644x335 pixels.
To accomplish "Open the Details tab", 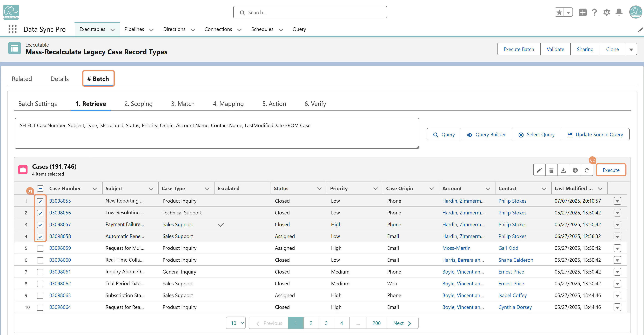I will pyautogui.click(x=59, y=79).
